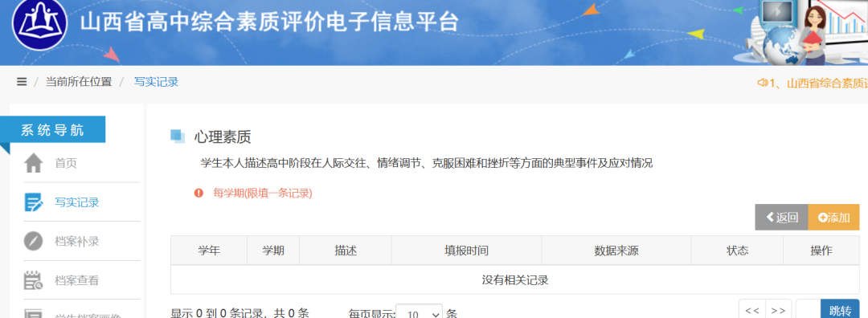Click the home icon beside 首页
Screen dimensions: 868x318
pos(34,163)
